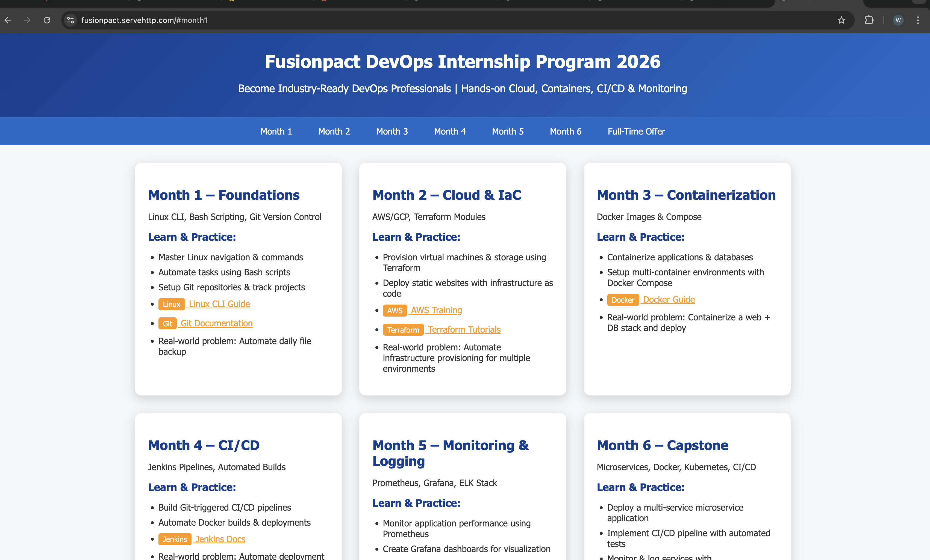
Task: Open Jenkins Docs link
Action: point(220,539)
